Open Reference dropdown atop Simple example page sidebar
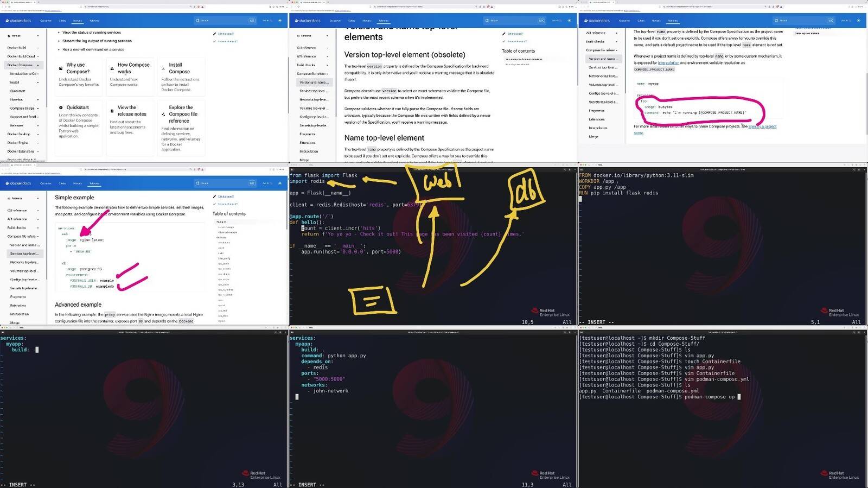The width and height of the screenshot is (868, 488). [23, 198]
